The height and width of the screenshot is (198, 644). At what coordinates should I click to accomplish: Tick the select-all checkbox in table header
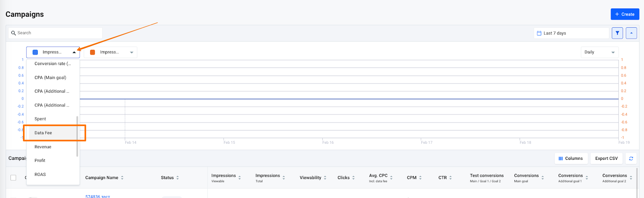[13, 178]
